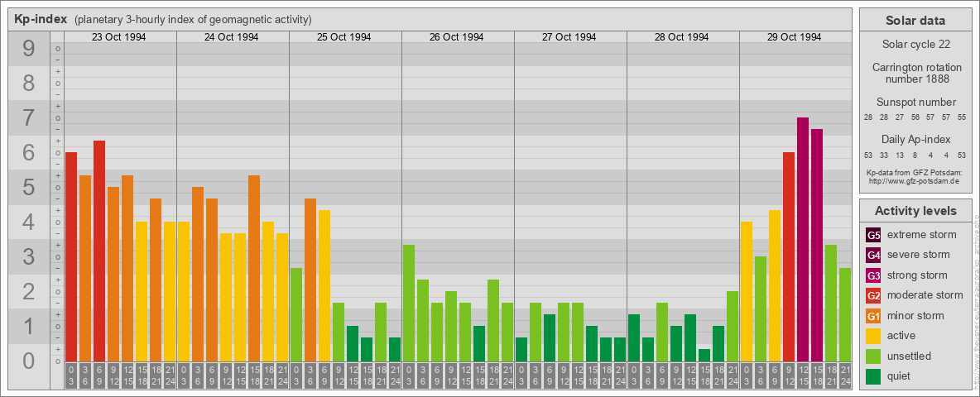This screenshot has width=980, height=397.
Task: Click the G5 extreme storm legend swatch
Action: 874,236
